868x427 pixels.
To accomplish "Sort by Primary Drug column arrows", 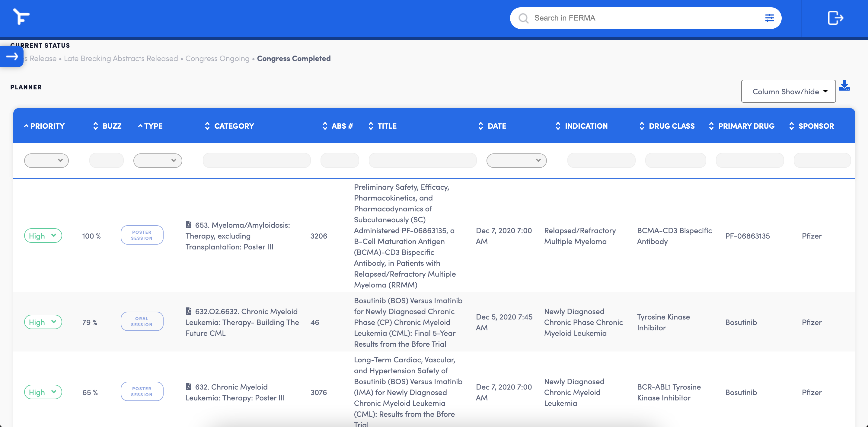I will 711,126.
